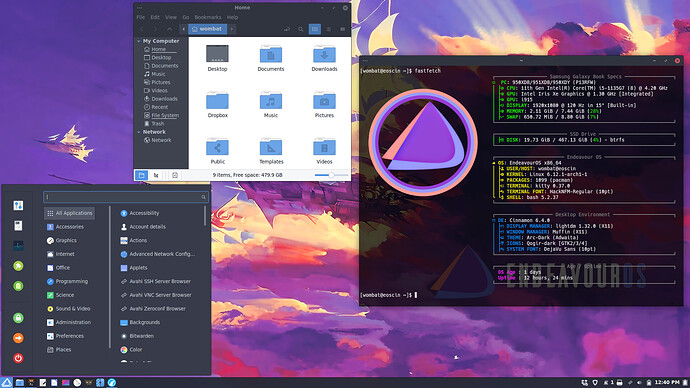The width and height of the screenshot is (690, 388).
Task: Open the Pictures folder icon
Action: (324, 101)
